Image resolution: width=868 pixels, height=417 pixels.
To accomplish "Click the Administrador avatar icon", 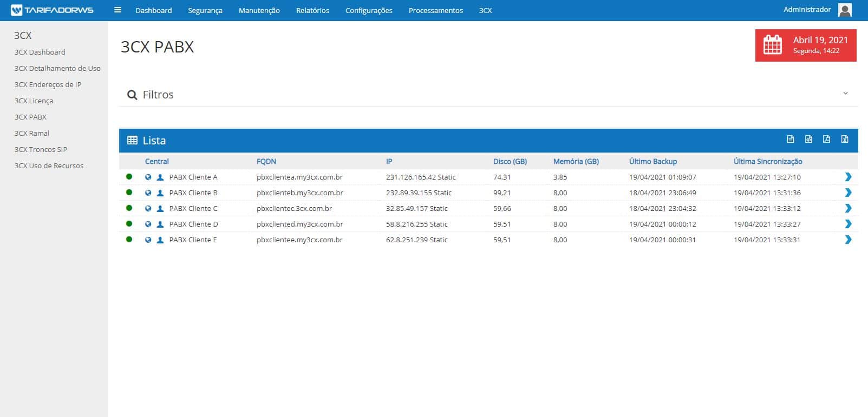I will click(x=845, y=10).
